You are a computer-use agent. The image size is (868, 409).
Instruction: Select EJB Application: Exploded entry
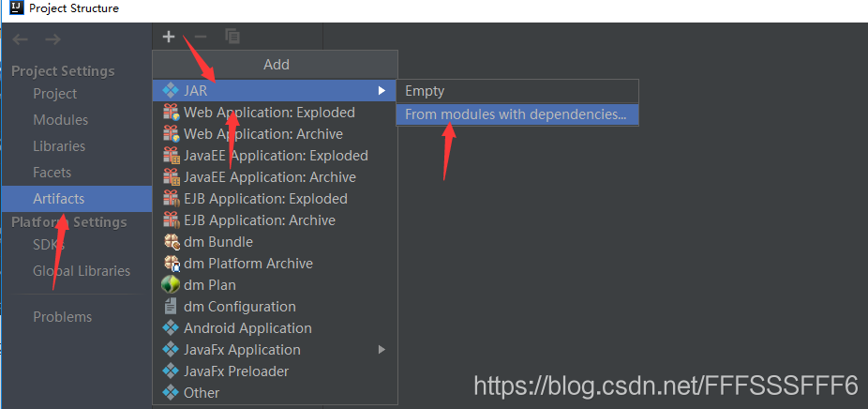[x=275, y=199]
